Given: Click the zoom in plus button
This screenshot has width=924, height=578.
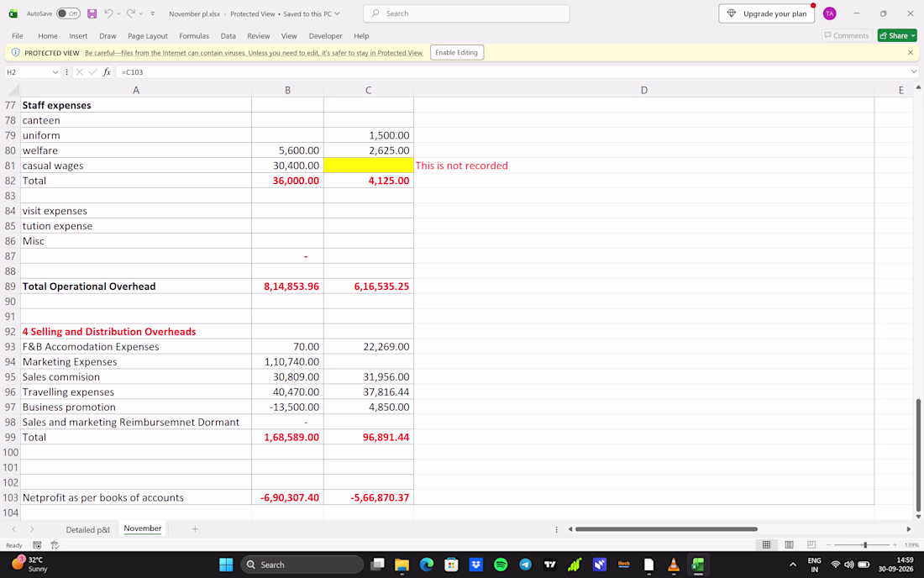Looking at the screenshot, I should pyautogui.click(x=895, y=545).
